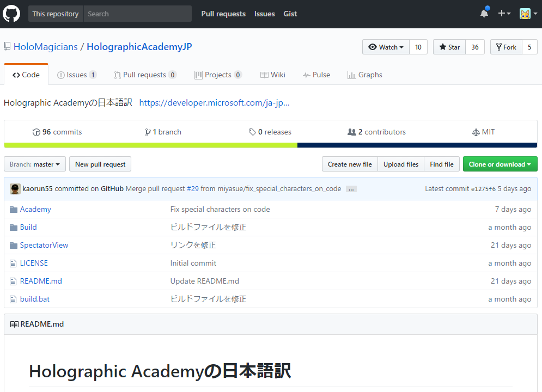Click the SpectatorView folder icon

click(x=14, y=245)
